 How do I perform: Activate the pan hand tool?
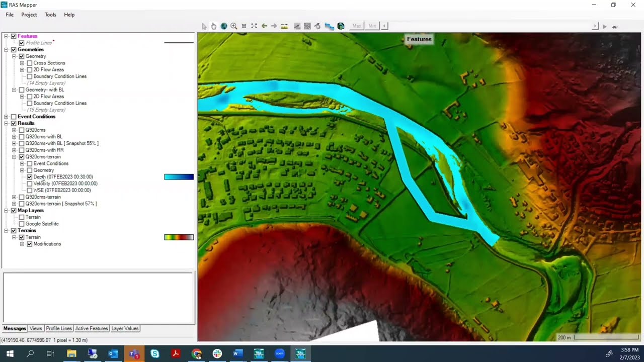point(214,26)
